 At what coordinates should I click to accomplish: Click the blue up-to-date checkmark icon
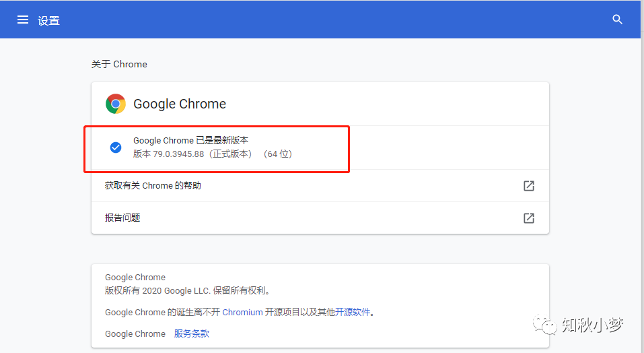click(x=116, y=147)
